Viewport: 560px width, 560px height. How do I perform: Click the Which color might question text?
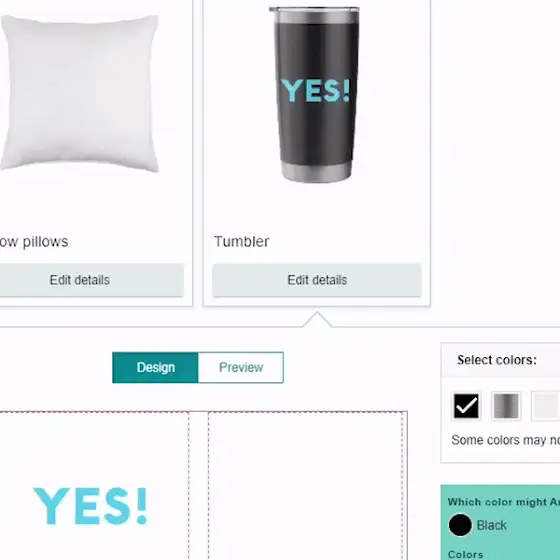(x=504, y=502)
